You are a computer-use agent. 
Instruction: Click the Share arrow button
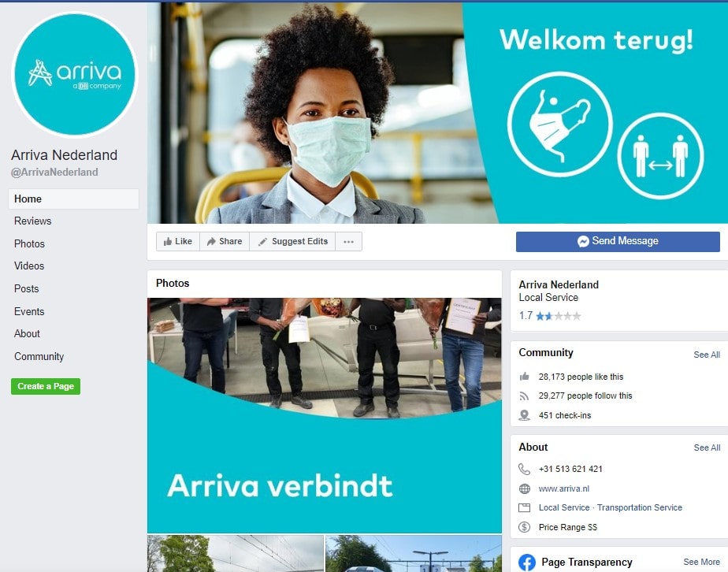pyautogui.click(x=225, y=241)
